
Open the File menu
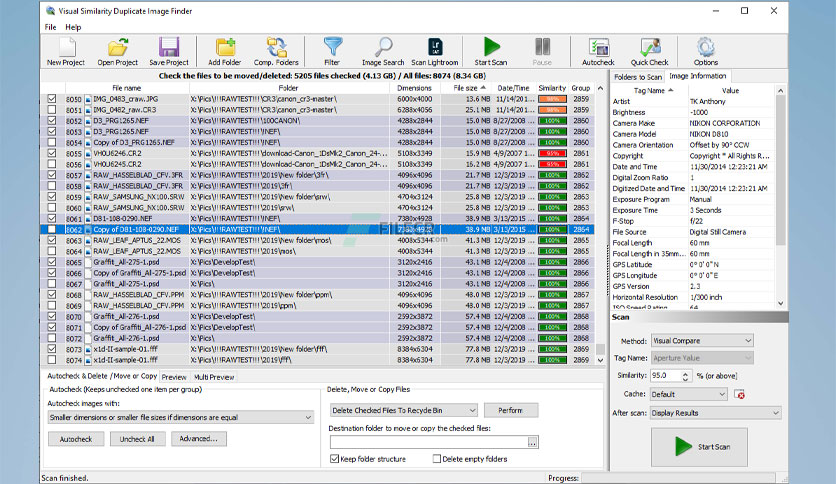click(51, 27)
